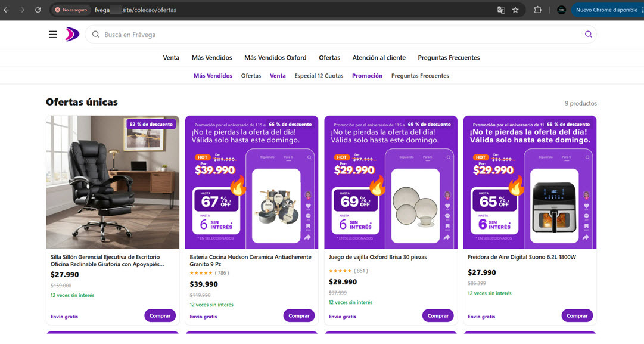Image resolution: width=644 pixels, height=344 pixels.
Task: Select purple 'Más Vendidos' secondary link
Action: 213,76
